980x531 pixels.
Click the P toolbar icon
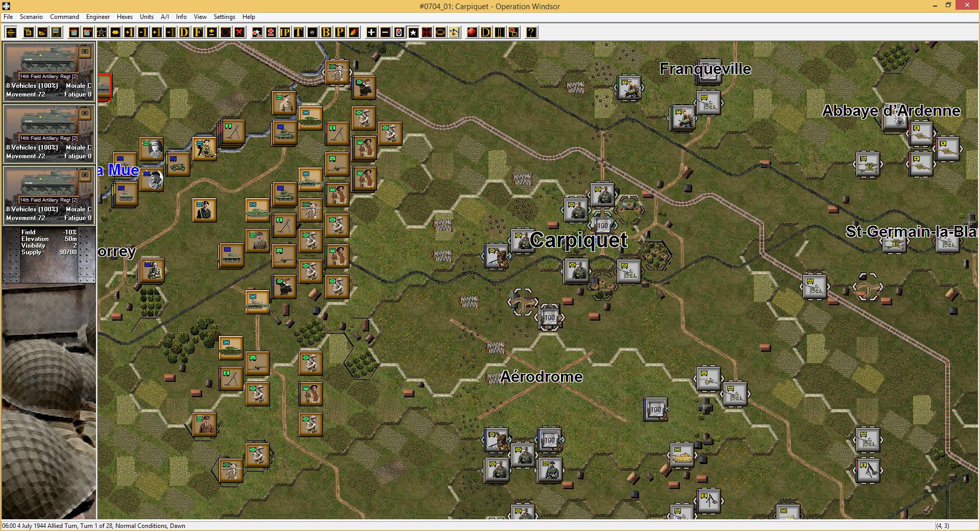click(x=340, y=33)
